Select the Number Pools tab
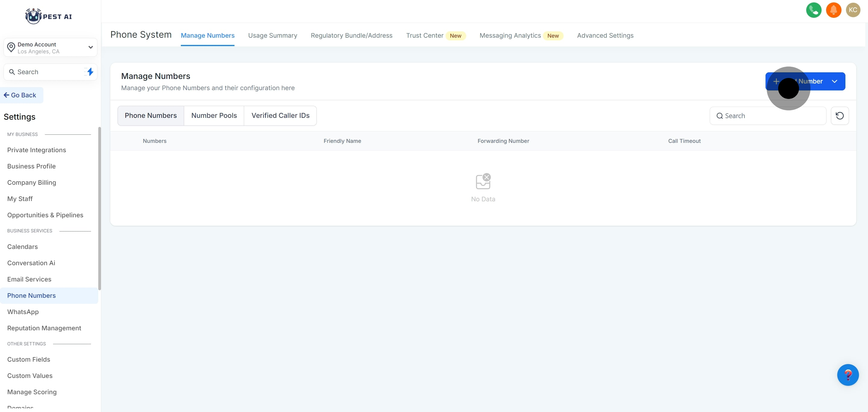The height and width of the screenshot is (412, 868). (x=214, y=115)
